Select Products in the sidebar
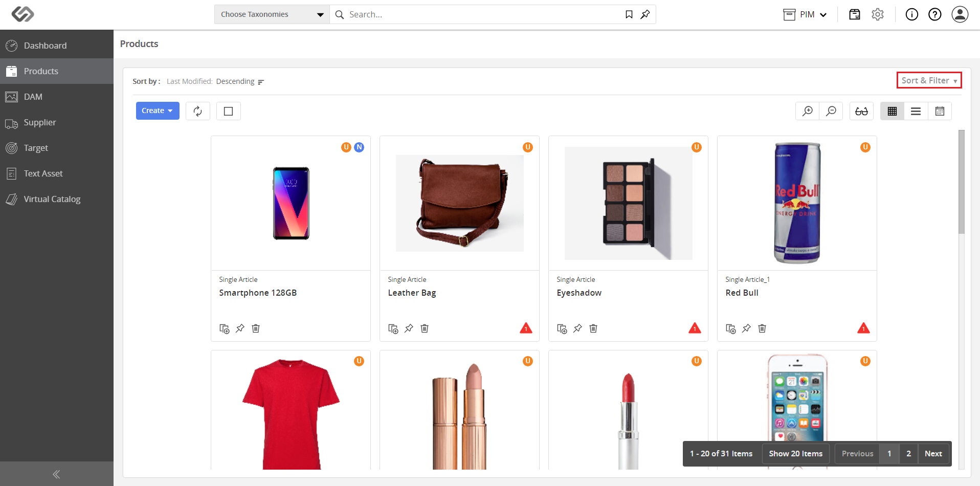The width and height of the screenshot is (980, 486). pos(57,71)
